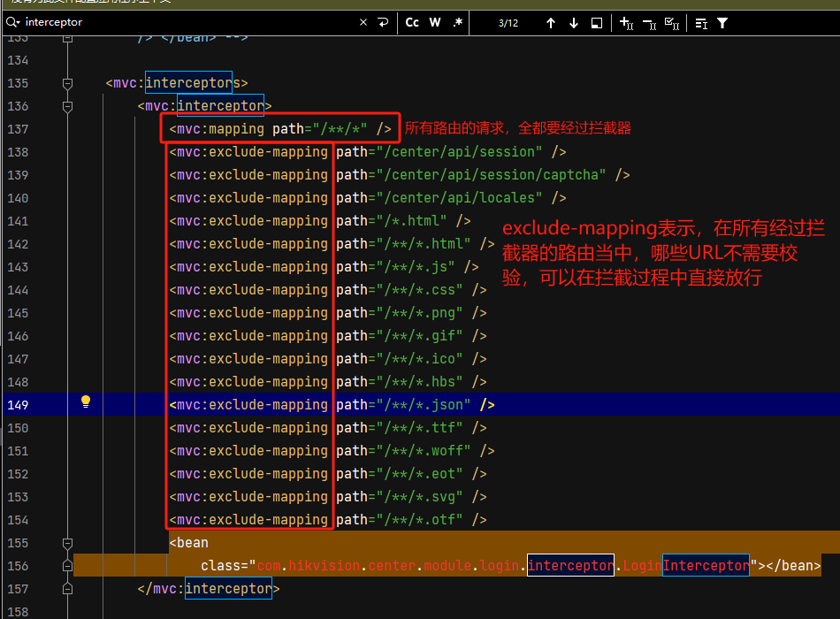Click the closing </mvc:interceptor> tag on line 157
The image size is (840, 619).
(x=209, y=588)
